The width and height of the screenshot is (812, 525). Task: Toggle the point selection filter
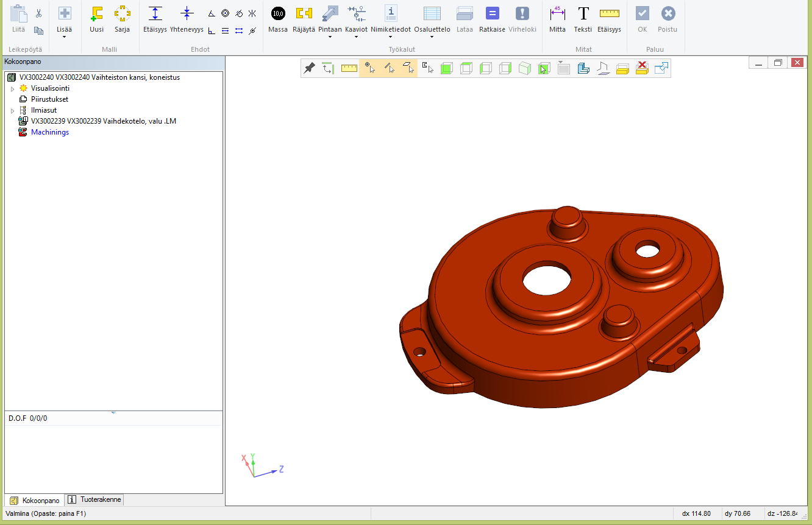pyautogui.click(x=369, y=68)
